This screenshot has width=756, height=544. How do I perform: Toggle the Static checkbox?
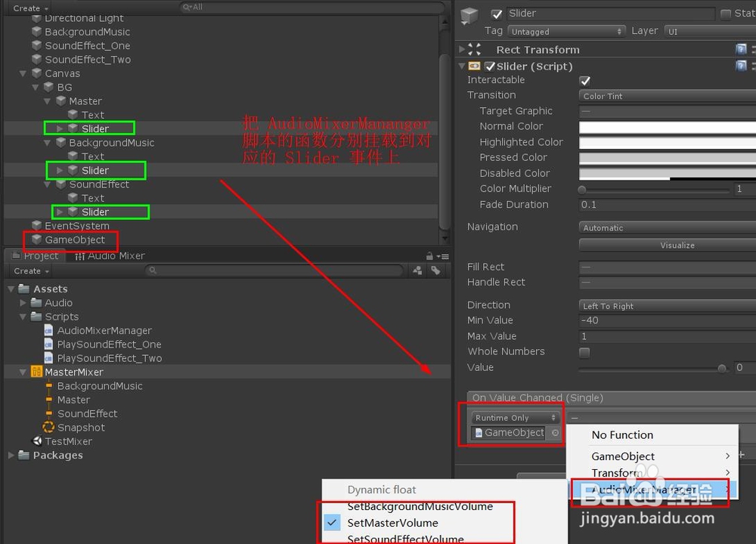pos(726,14)
